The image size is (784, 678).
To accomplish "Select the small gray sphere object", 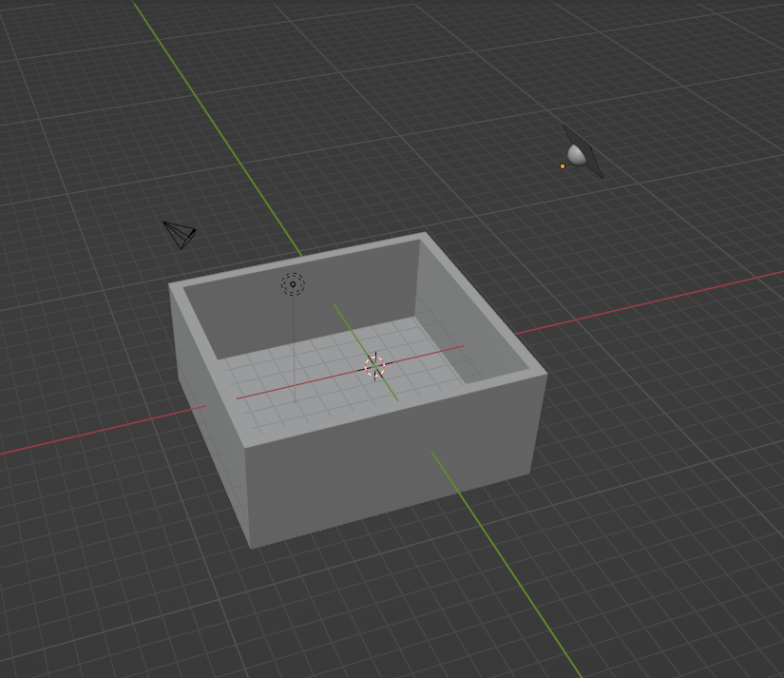I will coord(576,155).
